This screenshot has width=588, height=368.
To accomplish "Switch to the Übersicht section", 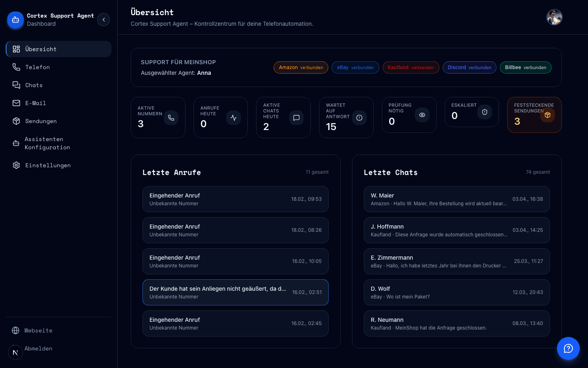I will pos(41,49).
